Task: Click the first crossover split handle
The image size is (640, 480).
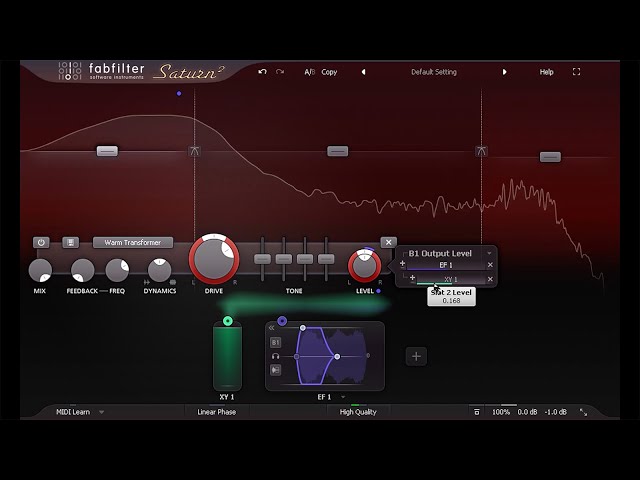Action: coord(195,151)
